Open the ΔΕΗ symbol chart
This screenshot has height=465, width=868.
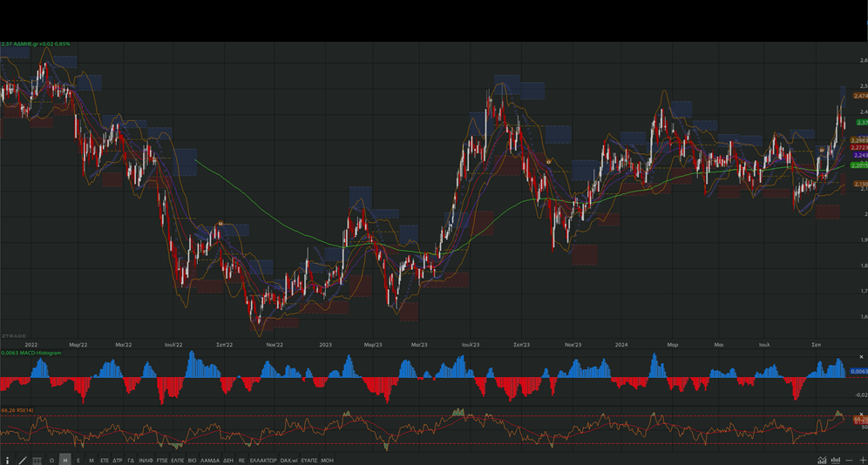228,460
